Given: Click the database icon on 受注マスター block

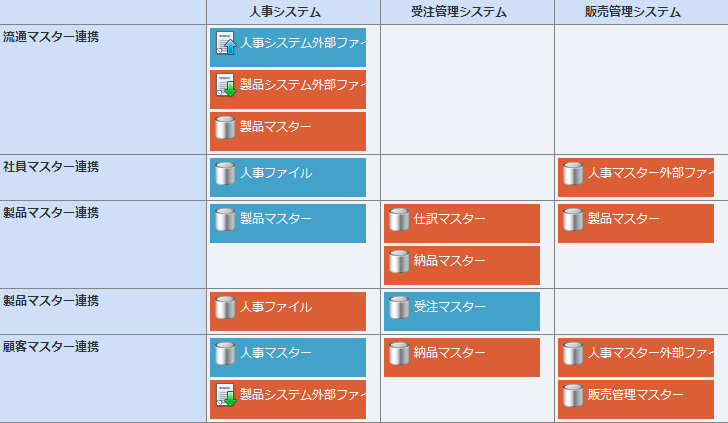Looking at the screenshot, I should tap(399, 307).
